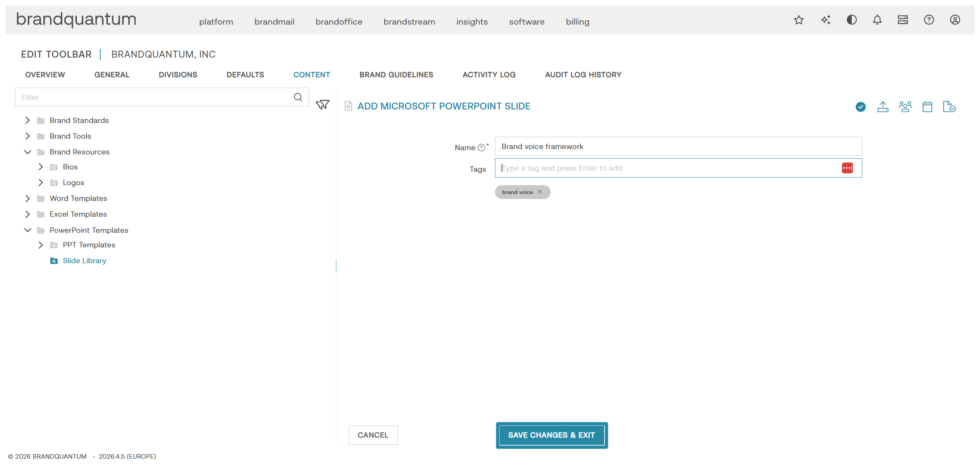Expand the PPT Templates subfolder

40,245
